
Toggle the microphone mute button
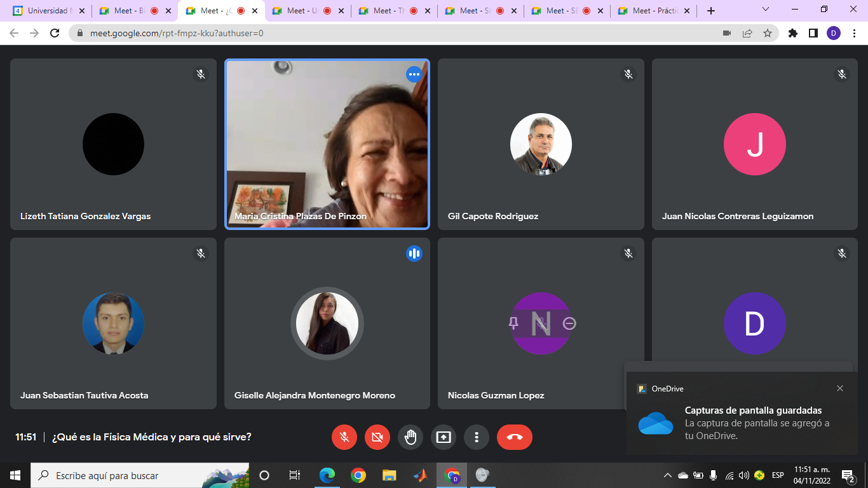pyautogui.click(x=344, y=437)
